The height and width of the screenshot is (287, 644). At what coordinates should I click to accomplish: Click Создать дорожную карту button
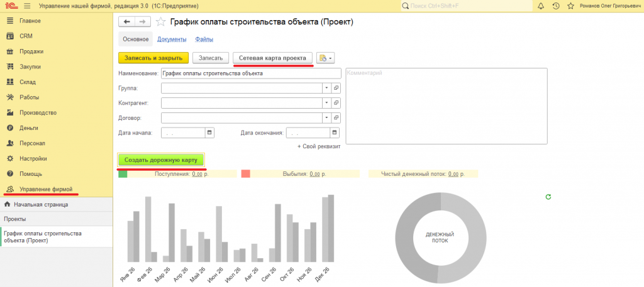161,160
